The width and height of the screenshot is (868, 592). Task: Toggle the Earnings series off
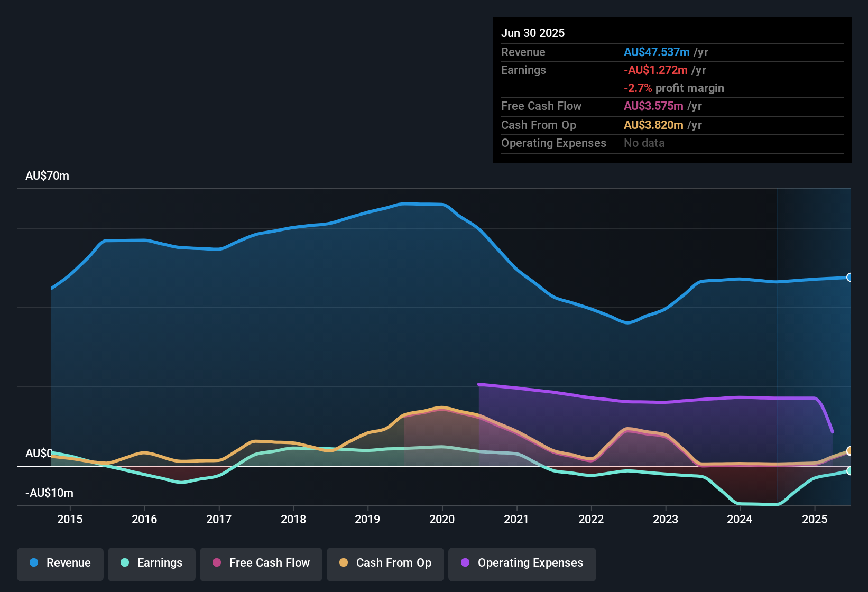[x=152, y=563]
